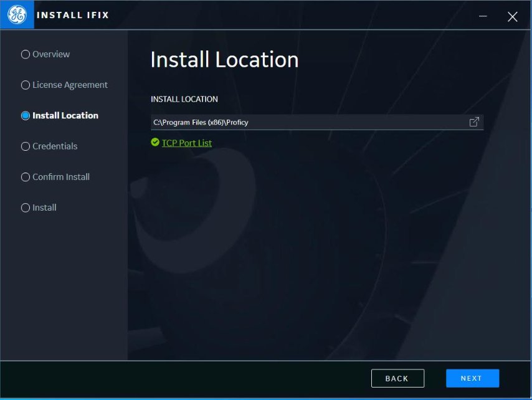Click the Confirm Install label in sidebar
This screenshot has height=400, width=532.
[x=60, y=177]
